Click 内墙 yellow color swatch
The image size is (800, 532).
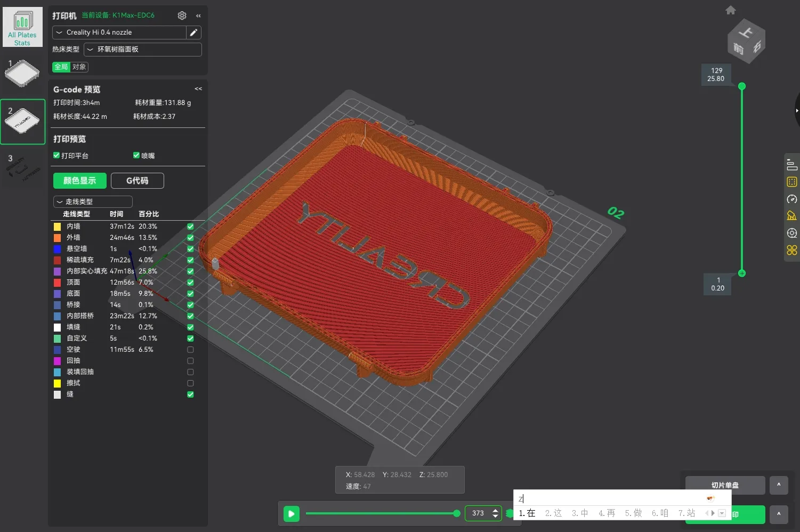click(57, 227)
